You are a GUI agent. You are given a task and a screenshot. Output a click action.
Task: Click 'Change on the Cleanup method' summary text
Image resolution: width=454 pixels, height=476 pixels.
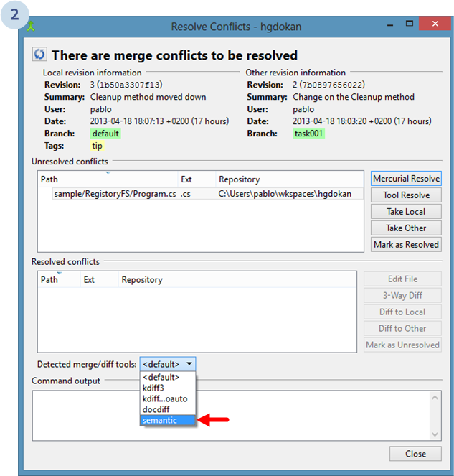tap(354, 97)
